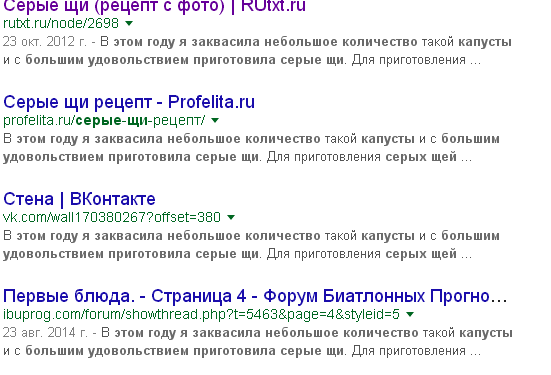Click the snippet text under the Profelita.ru result

click(x=251, y=148)
